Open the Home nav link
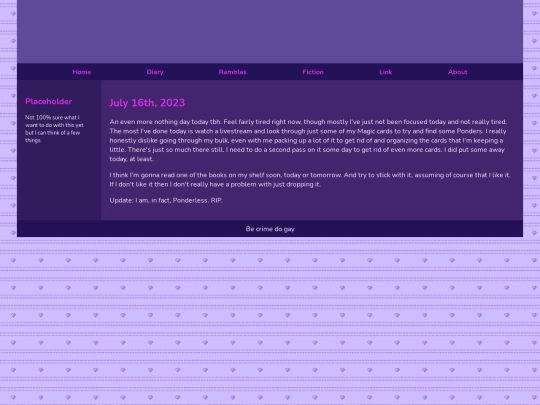540x405 pixels. pos(82,72)
